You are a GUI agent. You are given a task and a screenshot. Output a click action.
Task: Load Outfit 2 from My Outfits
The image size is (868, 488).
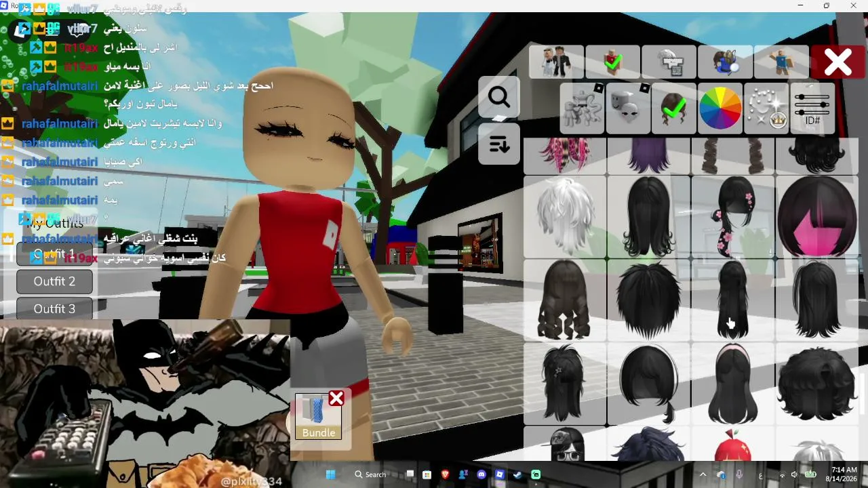[x=54, y=281]
